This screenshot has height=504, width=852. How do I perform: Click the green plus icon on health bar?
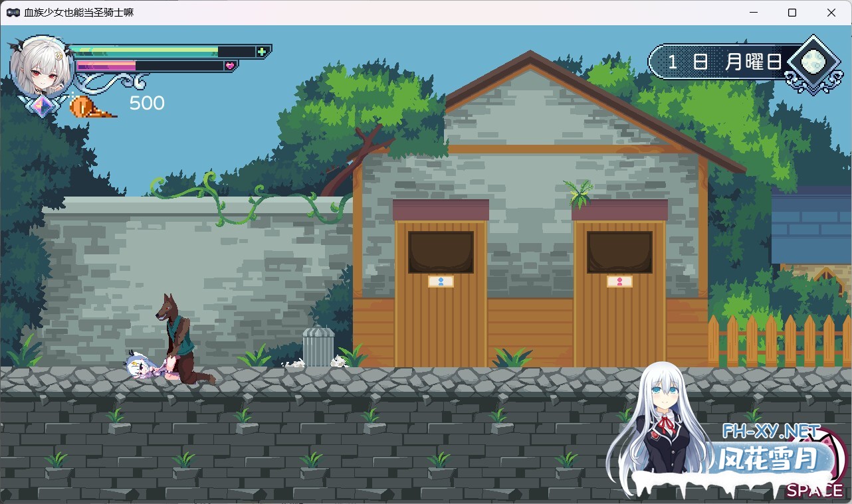coord(262,51)
